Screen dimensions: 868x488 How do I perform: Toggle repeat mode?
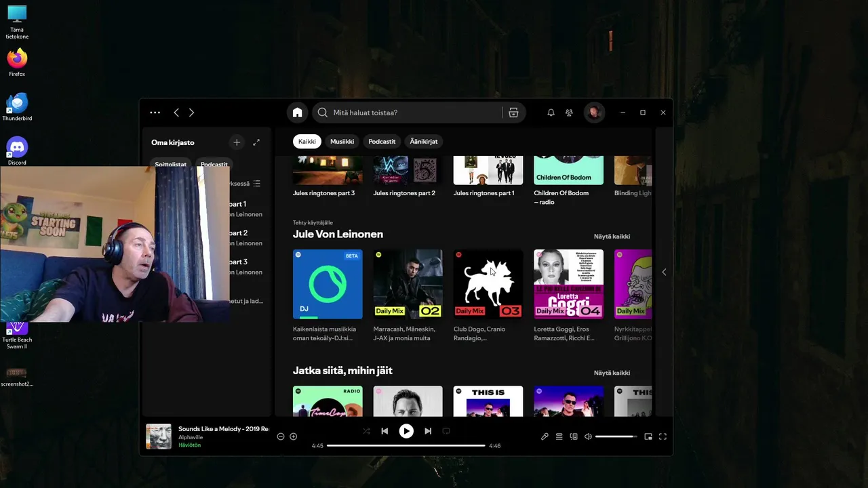click(446, 431)
